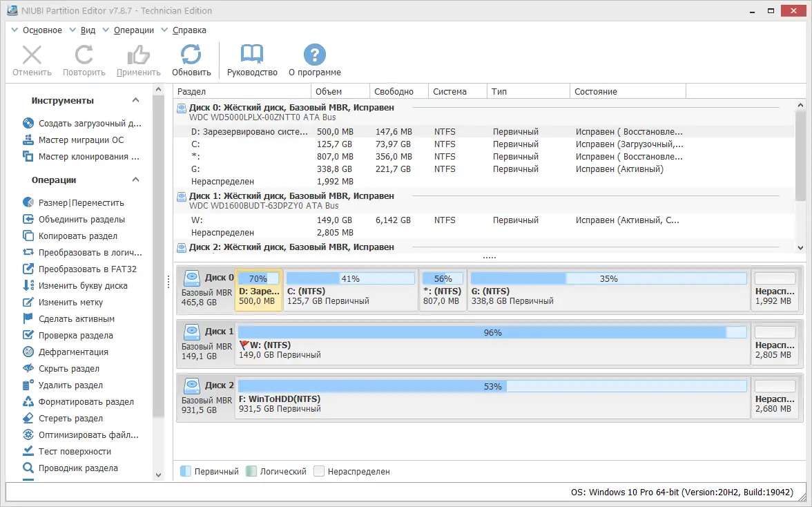Click the Отменить undo button
The height and width of the screenshot is (507, 812).
coord(32,61)
